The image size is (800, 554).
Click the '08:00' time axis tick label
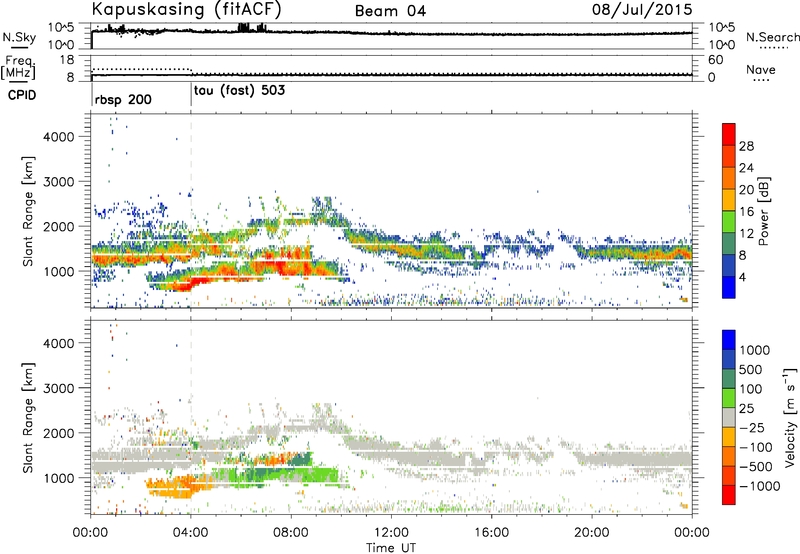pos(291,533)
